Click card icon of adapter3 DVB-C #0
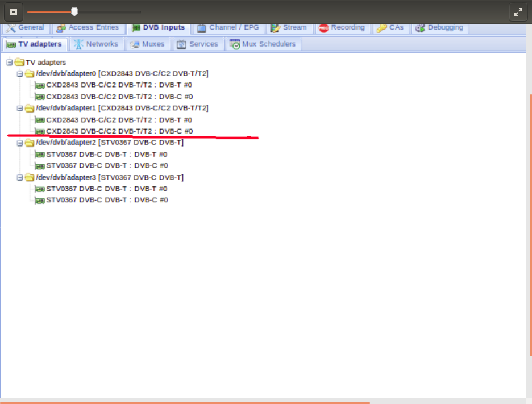 40,201
